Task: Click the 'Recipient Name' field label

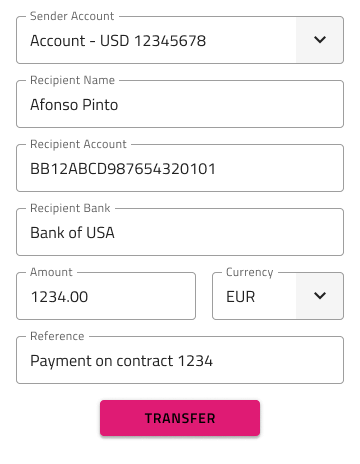Action: click(x=72, y=80)
